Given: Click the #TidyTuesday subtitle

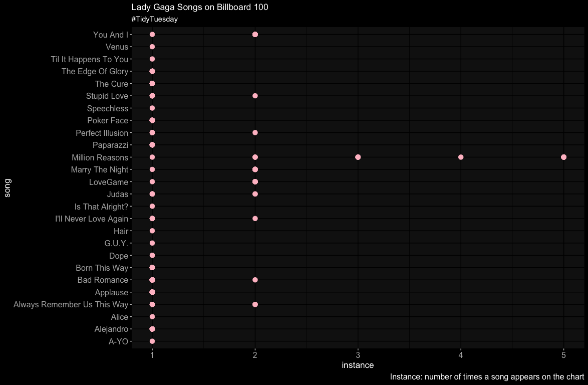Looking at the screenshot, I should tap(154, 19).
